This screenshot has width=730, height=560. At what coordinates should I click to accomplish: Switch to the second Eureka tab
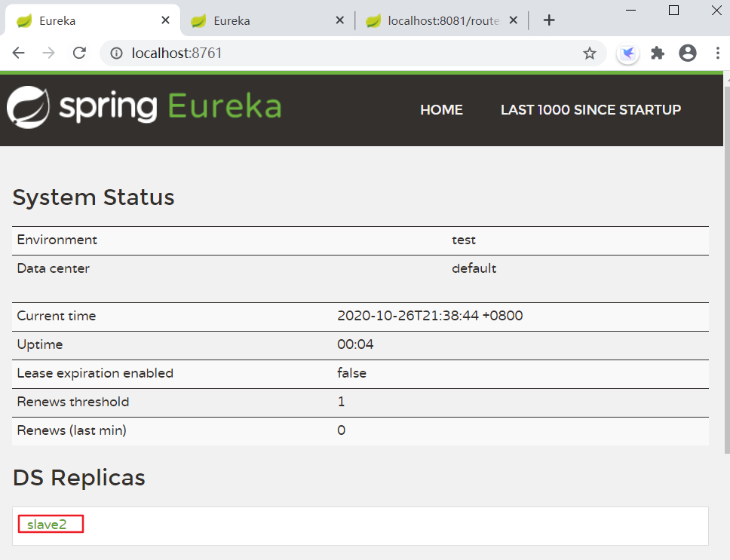pyautogui.click(x=268, y=20)
